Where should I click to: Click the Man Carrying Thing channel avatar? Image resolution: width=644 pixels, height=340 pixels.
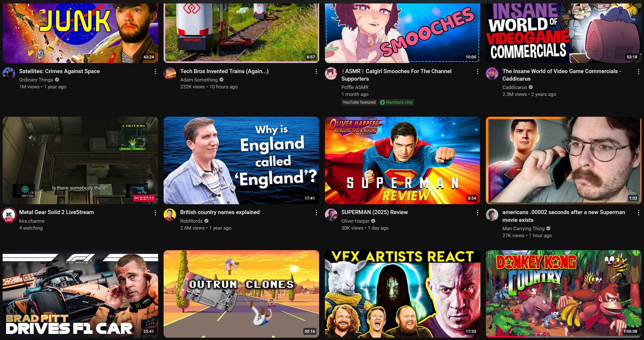(492, 215)
